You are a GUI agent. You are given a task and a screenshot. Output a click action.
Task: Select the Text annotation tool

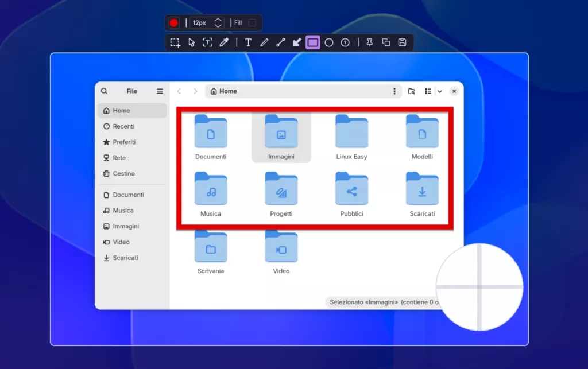248,42
